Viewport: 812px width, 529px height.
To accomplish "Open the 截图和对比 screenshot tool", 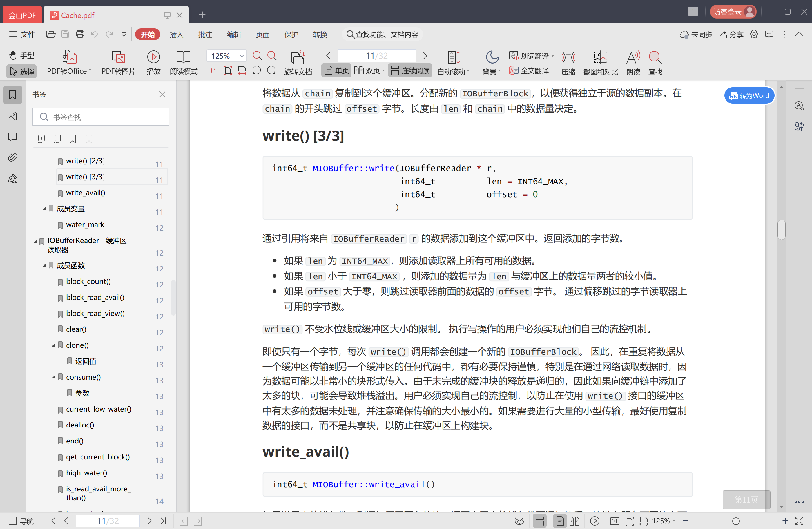I will [x=601, y=63].
